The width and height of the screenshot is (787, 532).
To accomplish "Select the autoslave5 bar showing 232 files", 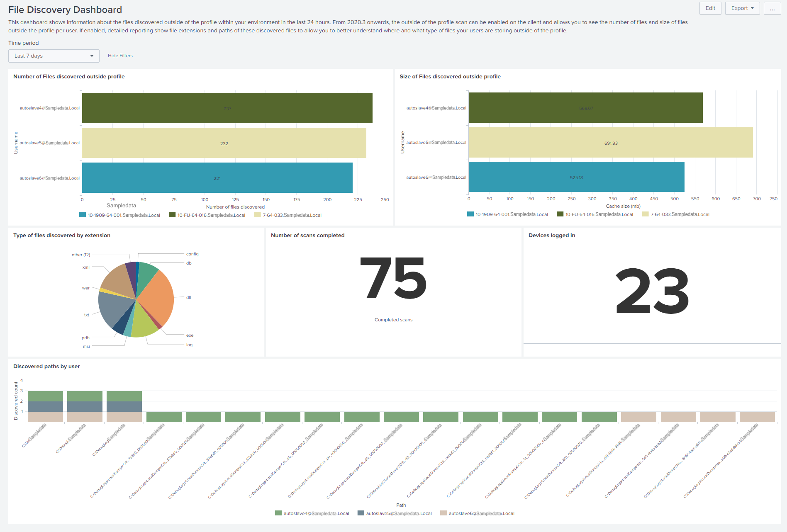I will click(224, 143).
